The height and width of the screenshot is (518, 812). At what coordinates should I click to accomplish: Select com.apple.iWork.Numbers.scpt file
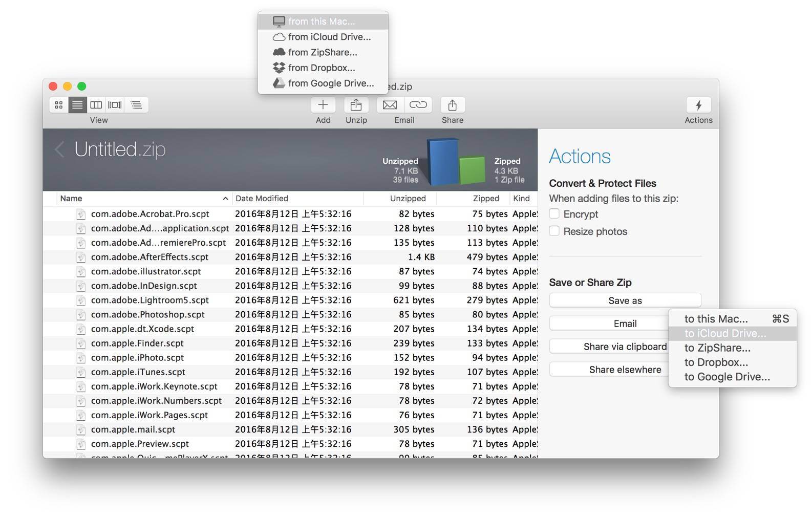tap(290, 401)
